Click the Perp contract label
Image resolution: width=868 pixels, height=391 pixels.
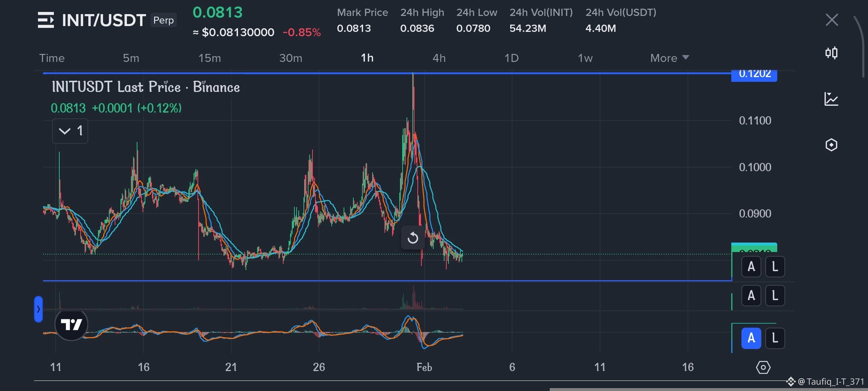(163, 20)
